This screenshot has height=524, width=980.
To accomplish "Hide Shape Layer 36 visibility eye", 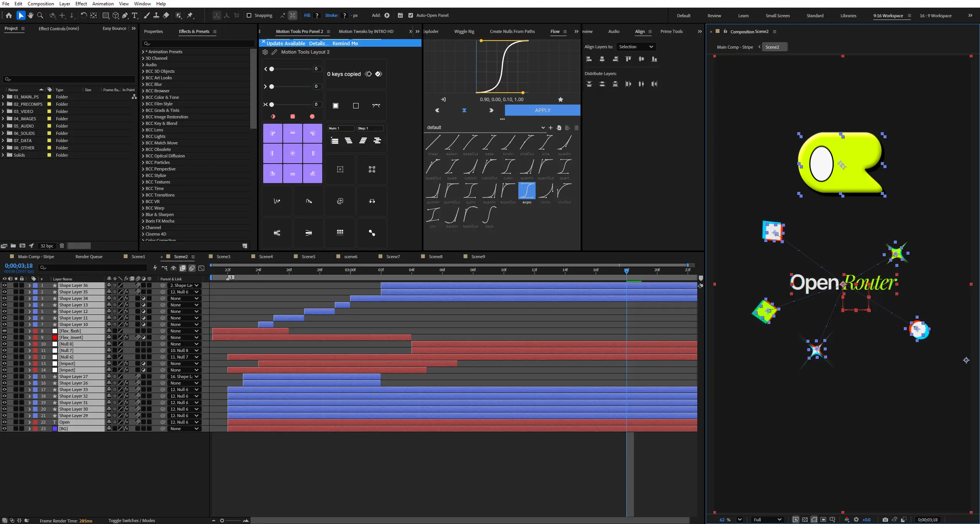I will [4, 285].
